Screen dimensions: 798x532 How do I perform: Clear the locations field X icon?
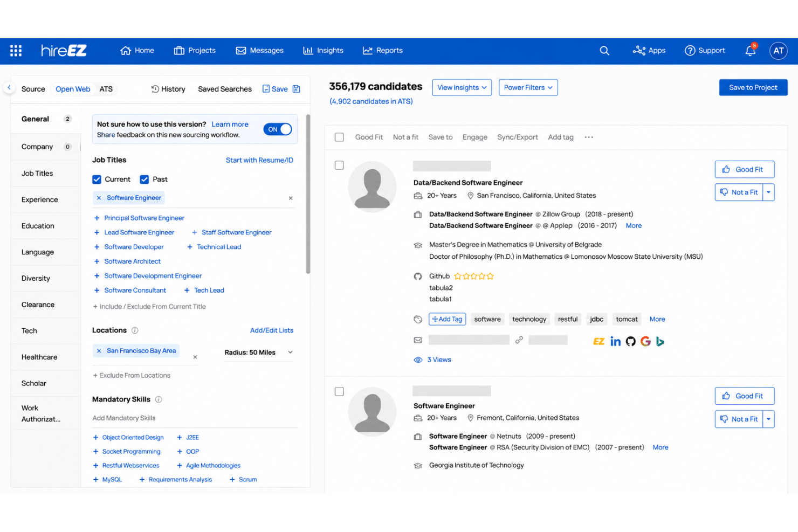[x=195, y=357]
